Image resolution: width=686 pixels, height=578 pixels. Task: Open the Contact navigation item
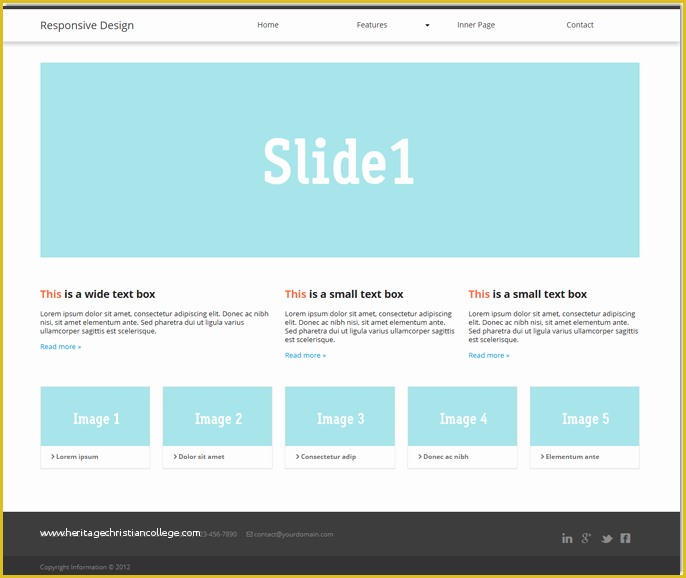point(580,25)
